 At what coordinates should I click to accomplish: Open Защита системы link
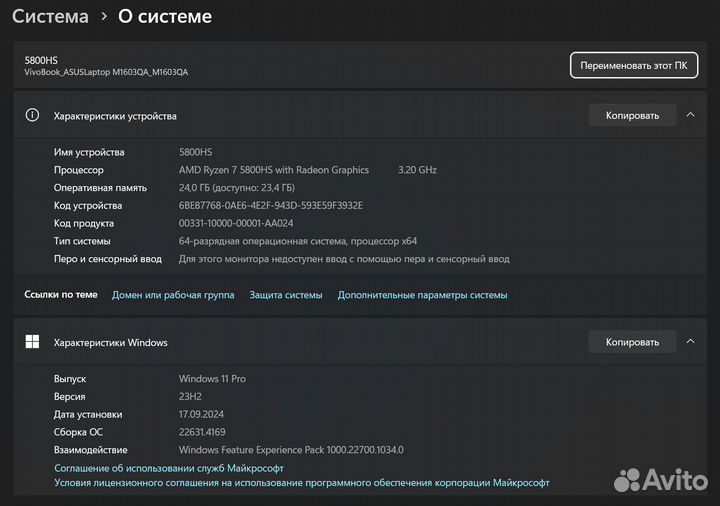click(286, 295)
